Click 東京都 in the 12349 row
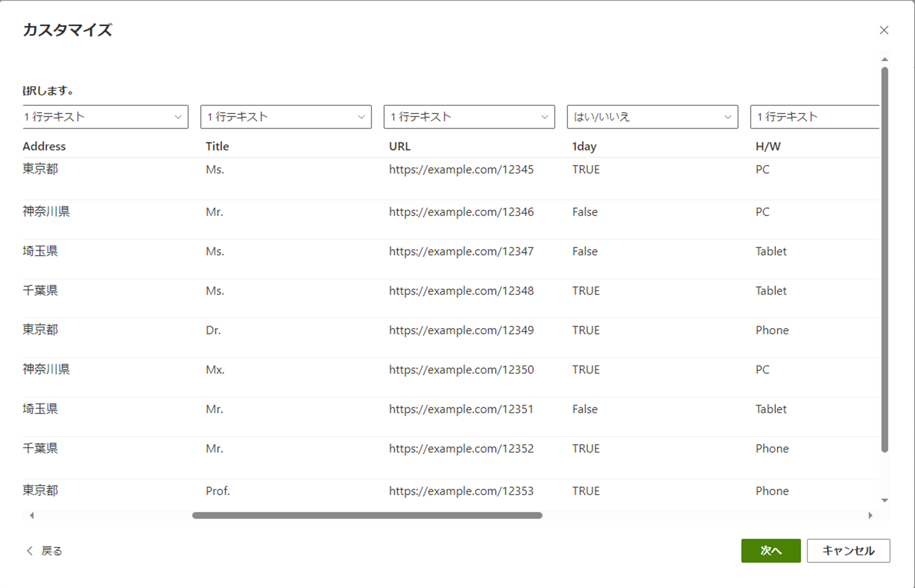 point(40,330)
